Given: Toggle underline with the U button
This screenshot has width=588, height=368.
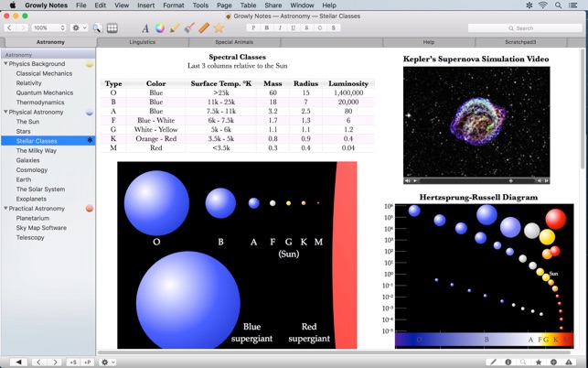Looking at the screenshot, I should pyautogui.click(x=293, y=27).
